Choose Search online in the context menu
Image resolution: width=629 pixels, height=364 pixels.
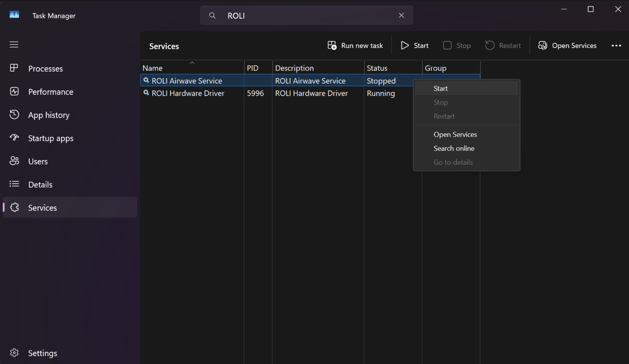tap(454, 148)
